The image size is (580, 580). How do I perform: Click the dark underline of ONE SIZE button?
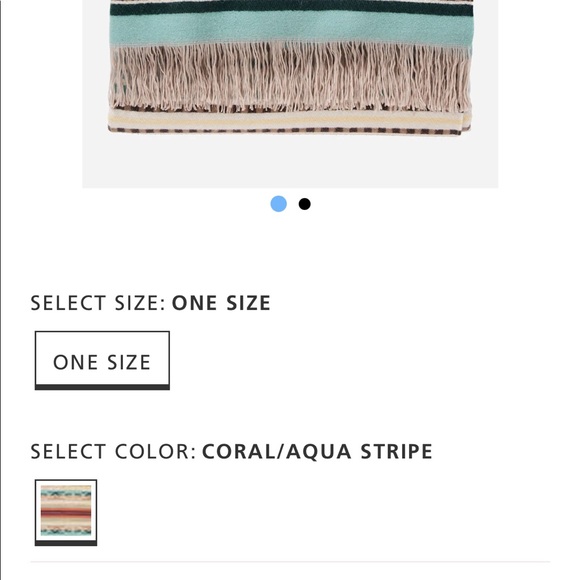102,387
